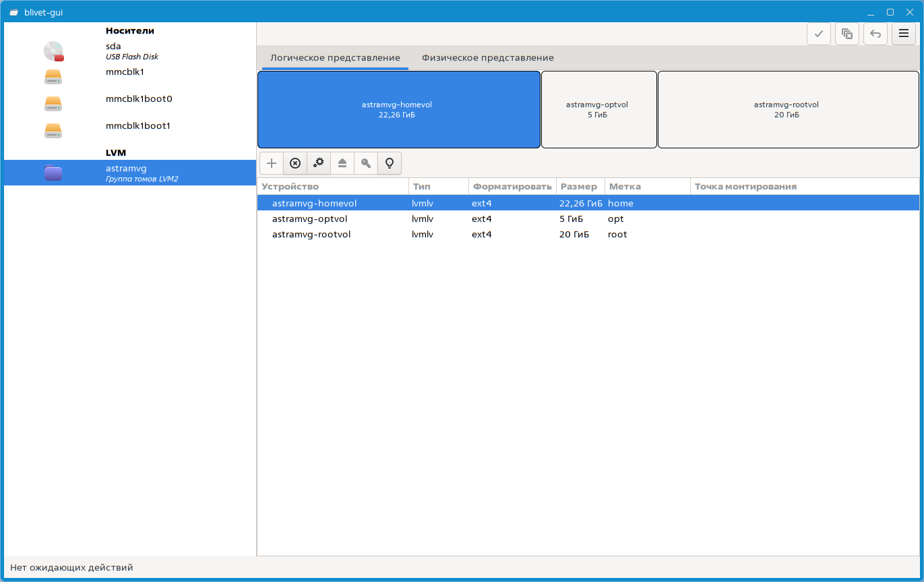Image resolution: width=924 pixels, height=582 pixels.
Task: Click the astramvg-rootvol 20 ГиБ block
Action: (787, 109)
